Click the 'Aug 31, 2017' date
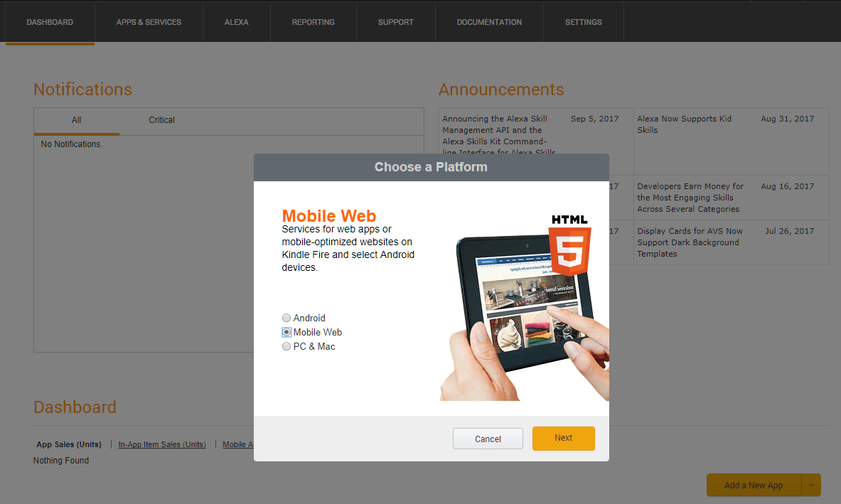Screen dimensions: 841x504 click(788, 119)
